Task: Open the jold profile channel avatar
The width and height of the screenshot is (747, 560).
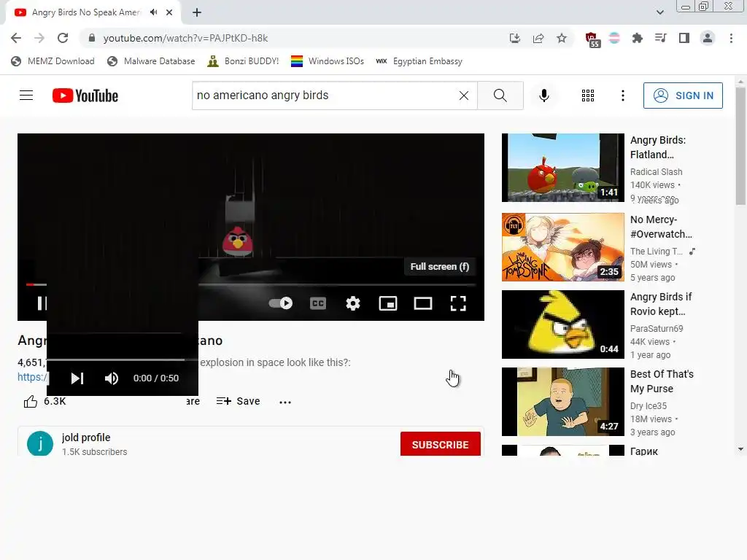Action: [40, 443]
